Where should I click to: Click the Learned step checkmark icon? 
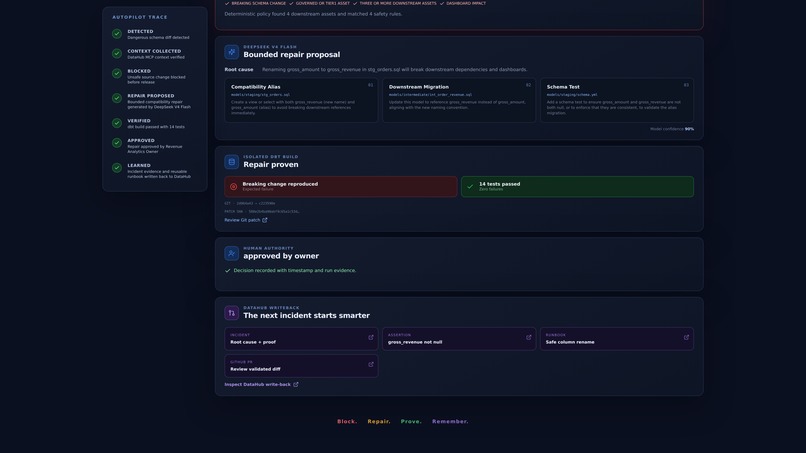click(x=117, y=168)
